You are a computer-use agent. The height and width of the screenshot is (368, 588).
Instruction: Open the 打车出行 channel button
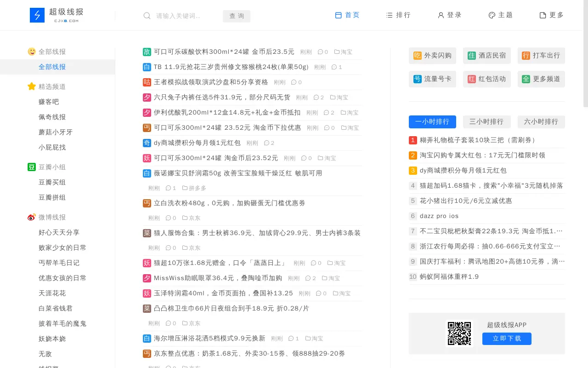click(541, 56)
